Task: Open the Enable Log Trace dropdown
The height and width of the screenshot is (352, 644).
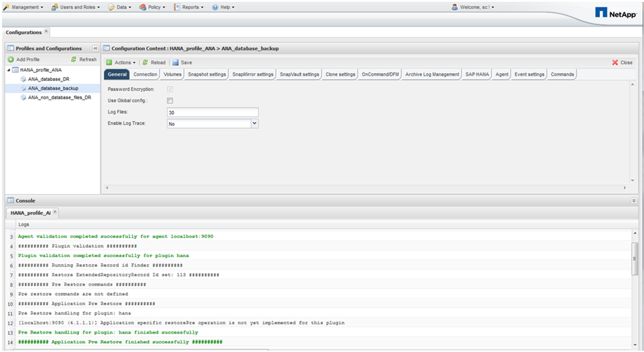Action: (255, 124)
